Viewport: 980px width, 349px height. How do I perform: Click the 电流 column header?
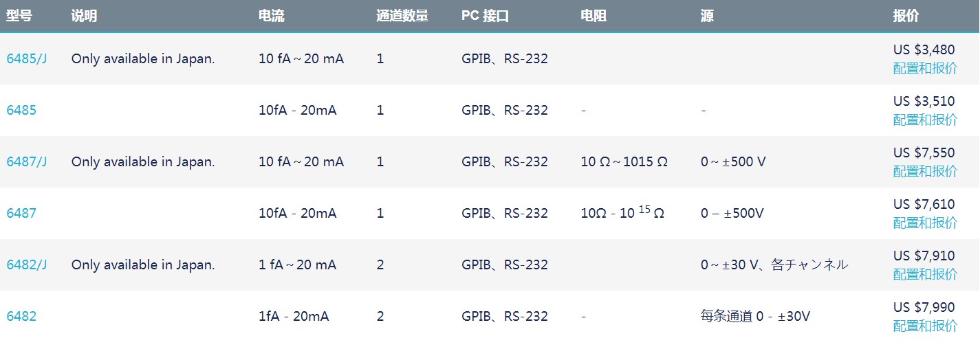point(271,16)
